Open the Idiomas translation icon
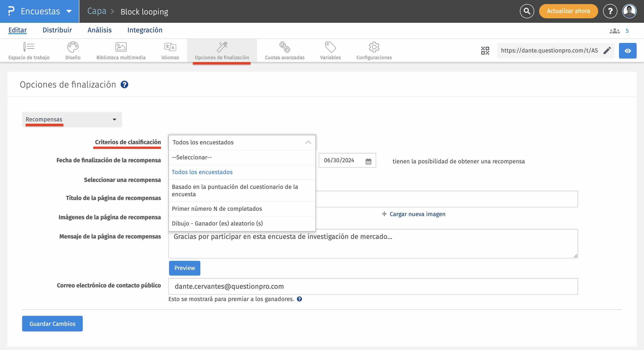The width and height of the screenshot is (644, 350). click(170, 47)
